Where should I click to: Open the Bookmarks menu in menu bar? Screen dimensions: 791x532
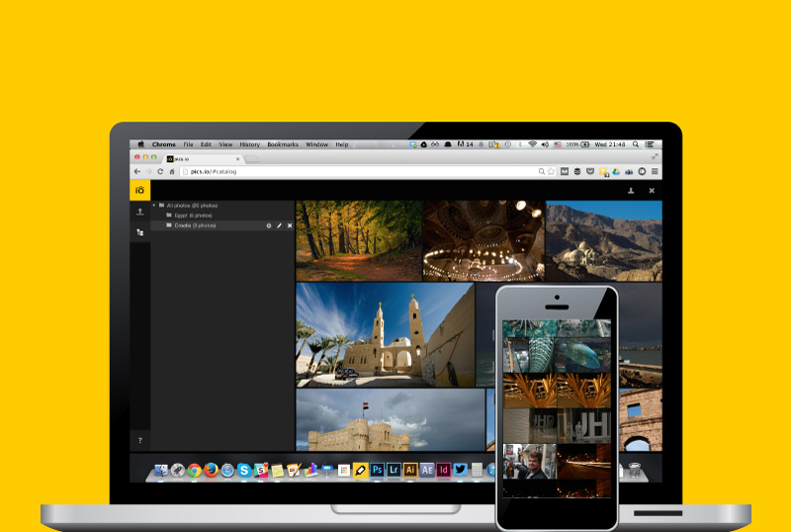click(x=282, y=144)
